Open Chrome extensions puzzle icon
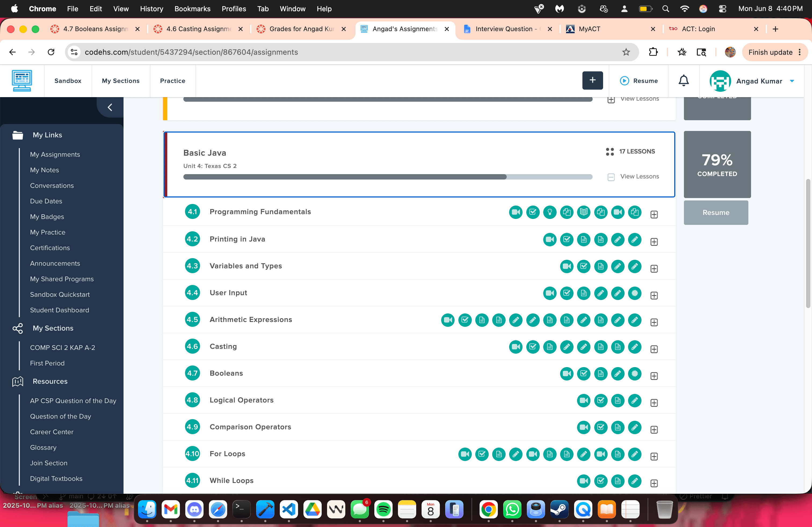 pyautogui.click(x=653, y=52)
